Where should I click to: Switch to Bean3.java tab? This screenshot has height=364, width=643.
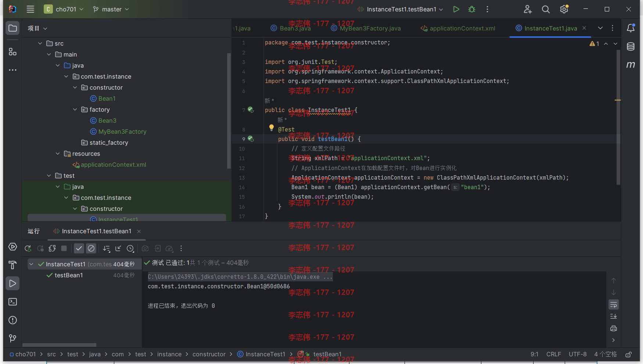[290, 28]
